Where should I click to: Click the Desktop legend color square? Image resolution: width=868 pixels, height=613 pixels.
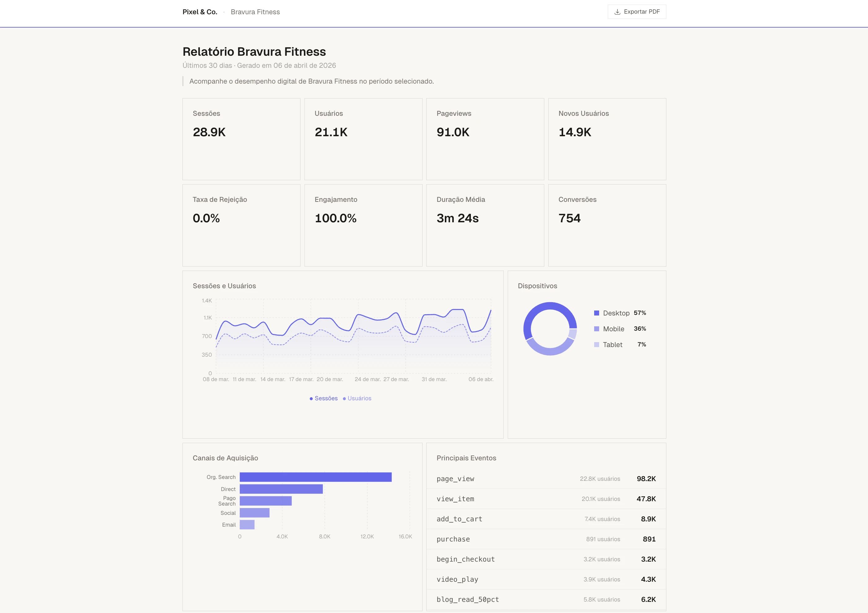point(597,313)
